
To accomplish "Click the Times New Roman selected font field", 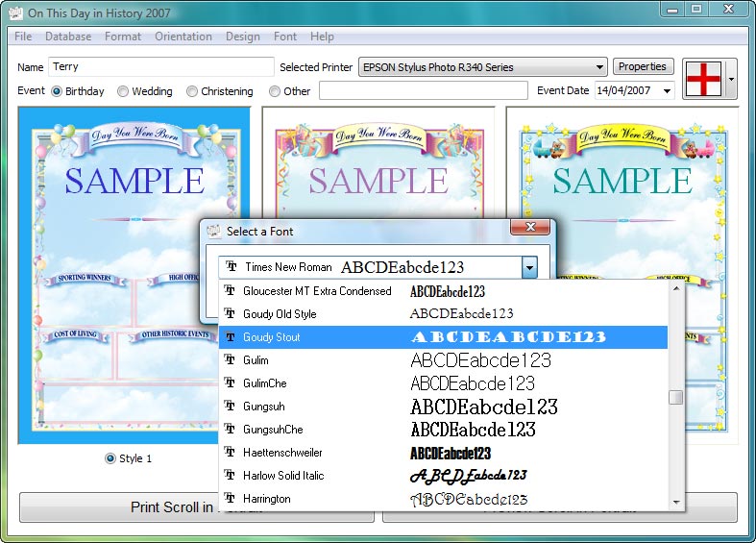I will (x=370, y=267).
